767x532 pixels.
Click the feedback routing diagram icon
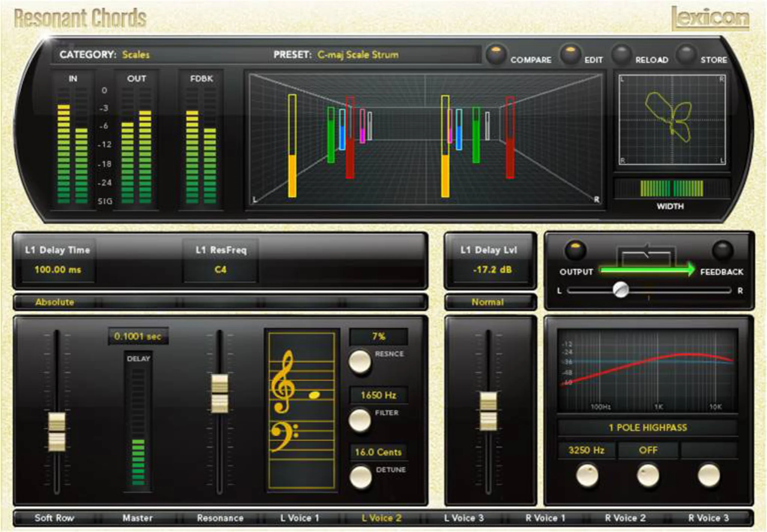tap(646, 255)
